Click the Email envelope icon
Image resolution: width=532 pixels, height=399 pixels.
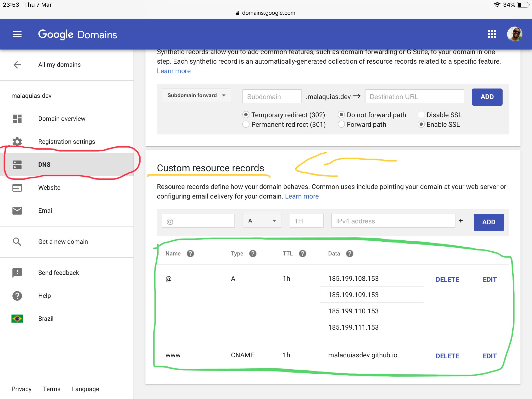[x=17, y=211]
